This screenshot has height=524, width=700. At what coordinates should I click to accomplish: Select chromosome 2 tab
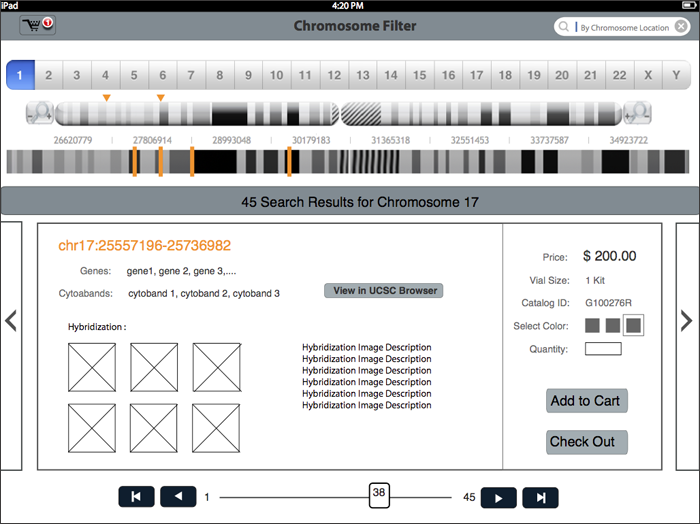48,75
